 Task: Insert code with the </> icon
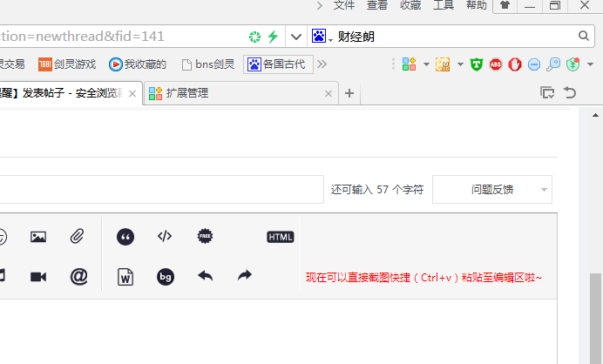[x=165, y=236]
